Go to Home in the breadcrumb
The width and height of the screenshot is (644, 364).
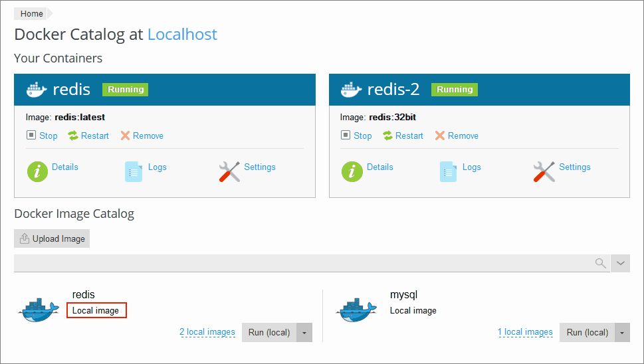[31, 14]
